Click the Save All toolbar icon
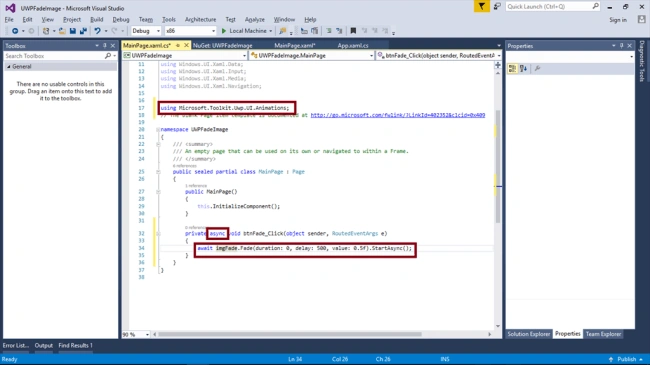650x365 pixels. point(83,31)
